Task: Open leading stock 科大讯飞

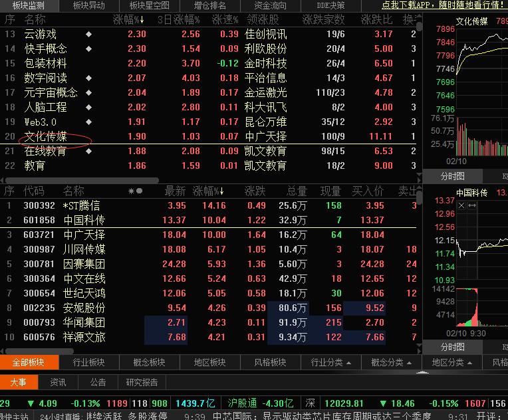Action: click(266, 107)
